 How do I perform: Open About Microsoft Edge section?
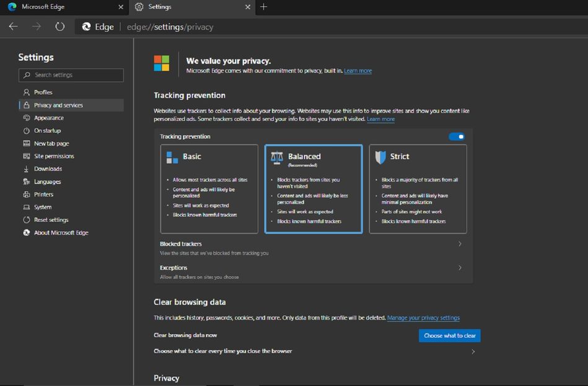click(x=71, y=232)
